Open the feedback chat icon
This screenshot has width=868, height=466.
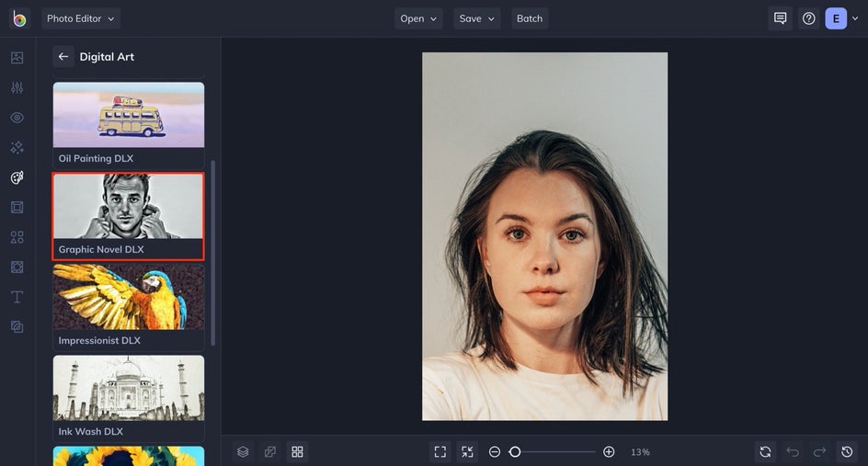click(x=780, y=18)
